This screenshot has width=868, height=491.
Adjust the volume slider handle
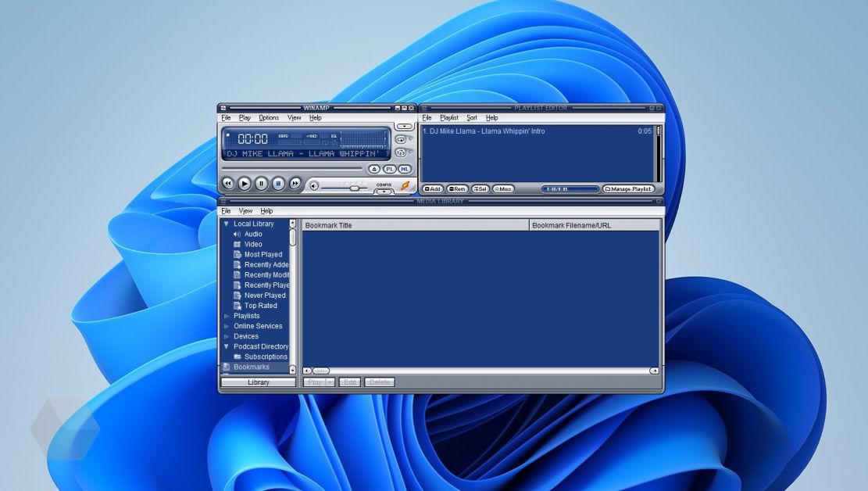354,188
